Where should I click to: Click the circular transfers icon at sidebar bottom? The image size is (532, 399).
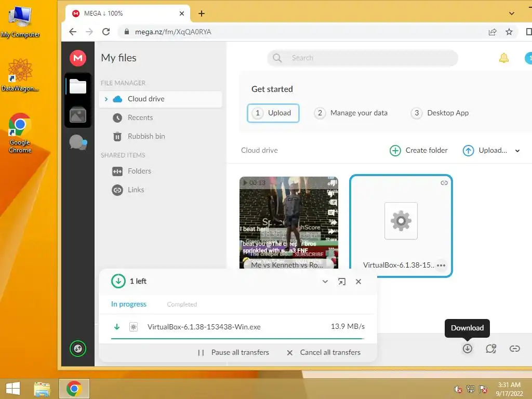78,349
